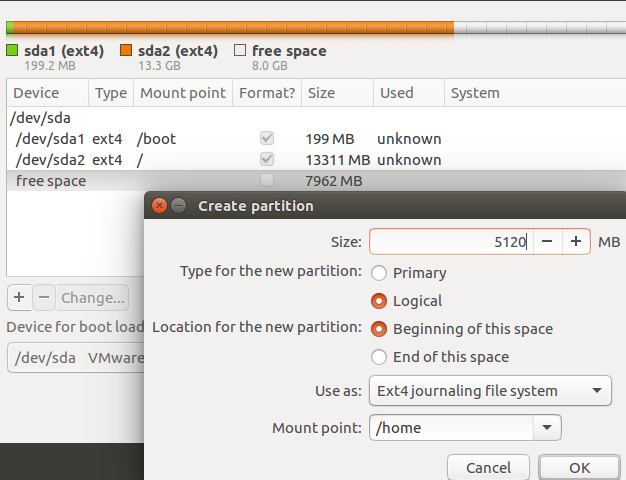Click the orange sda2 legend swatch
This screenshot has height=480, width=626.
pyautogui.click(x=126, y=50)
